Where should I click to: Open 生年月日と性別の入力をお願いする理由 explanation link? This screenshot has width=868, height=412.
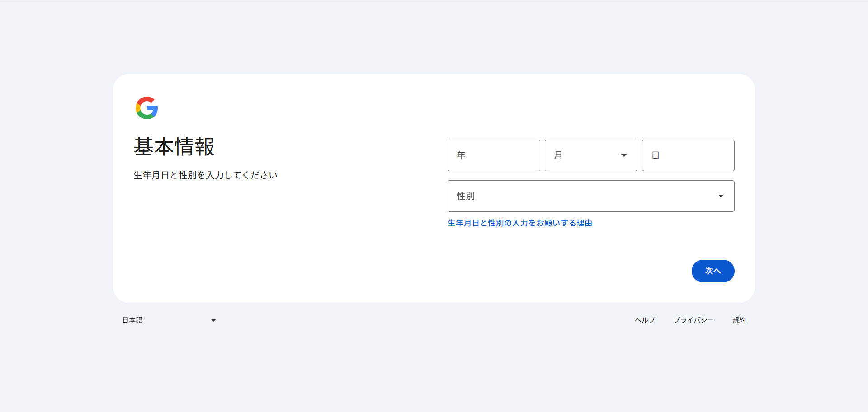(x=520, y=223)
